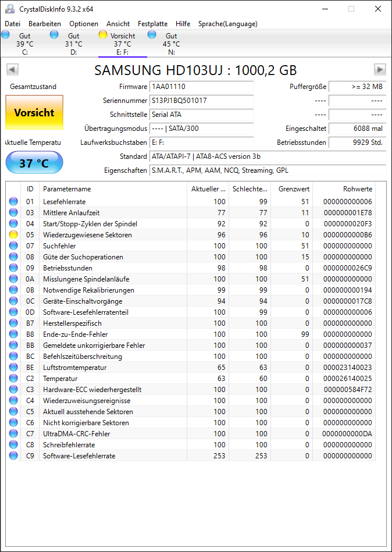
Task: Click status icon for Misslungene Spindelanläufe
Action: 13,279
